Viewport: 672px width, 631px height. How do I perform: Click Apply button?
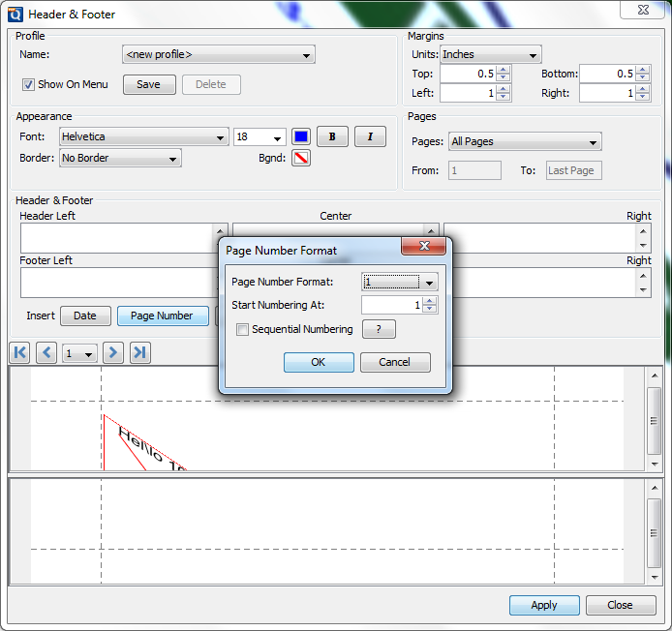tap(544, 605)
